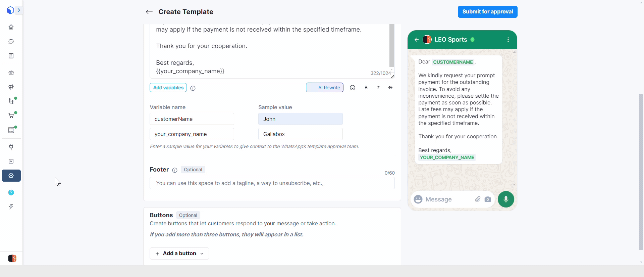644x277 pixels.
Task: Expand the sidebar with chevron arrow
Action: (19, 10)
